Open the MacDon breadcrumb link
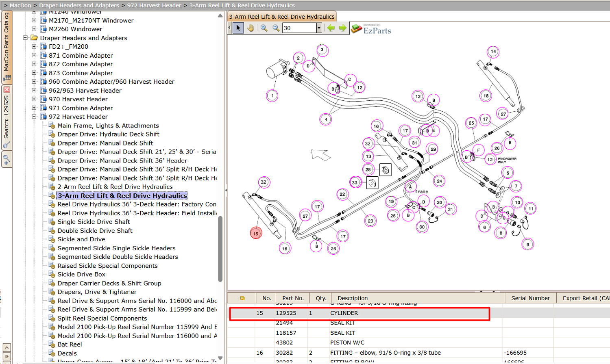The height and width of the screenshot is (364, 610). pos(20,5)
